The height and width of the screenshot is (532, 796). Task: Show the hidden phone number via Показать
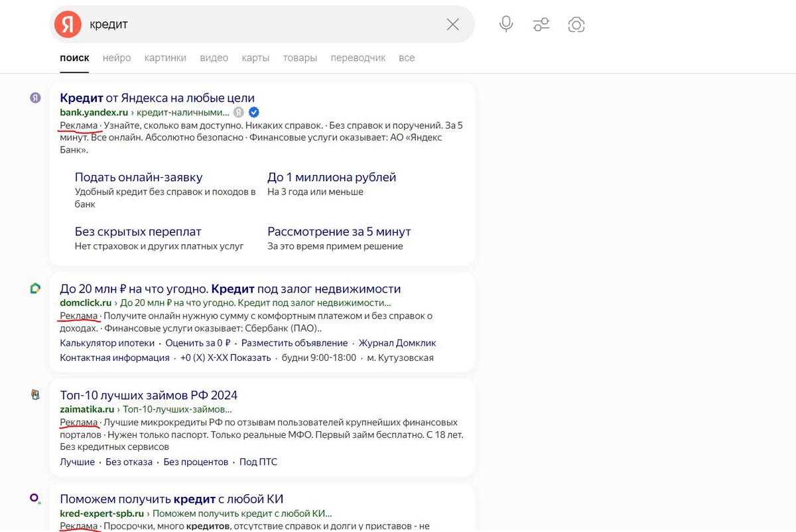pyautogui.click(x=253, y=357)
